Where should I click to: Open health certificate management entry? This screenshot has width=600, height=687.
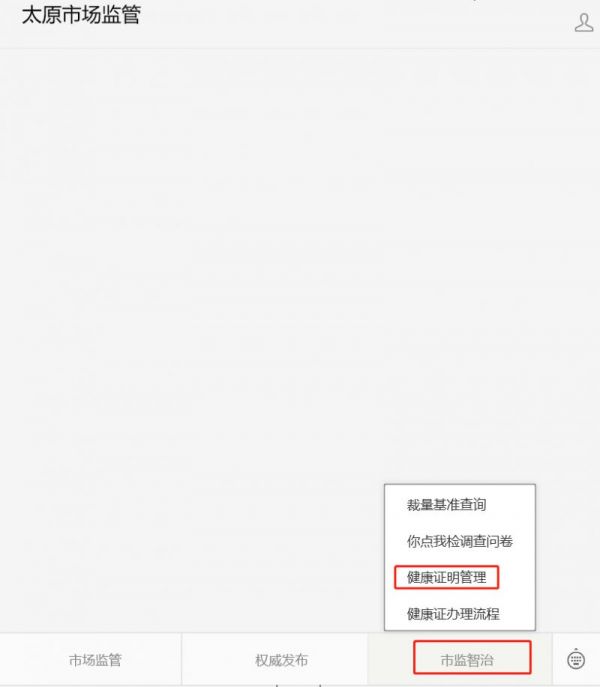coord(446,577)
